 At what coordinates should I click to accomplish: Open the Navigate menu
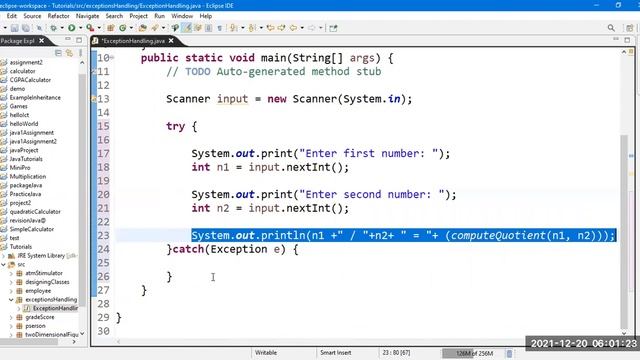pos(87,16)
